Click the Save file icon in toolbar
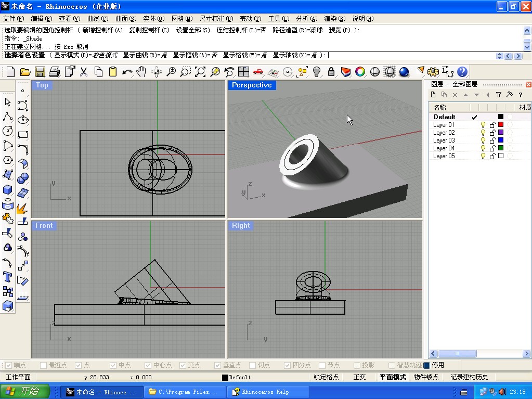Screen dimensions: 532x399 click(x=40, y=72)
